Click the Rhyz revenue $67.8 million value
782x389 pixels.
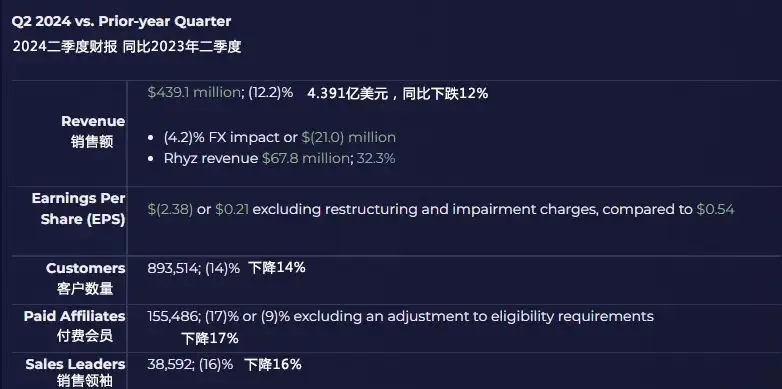(308, 159)
